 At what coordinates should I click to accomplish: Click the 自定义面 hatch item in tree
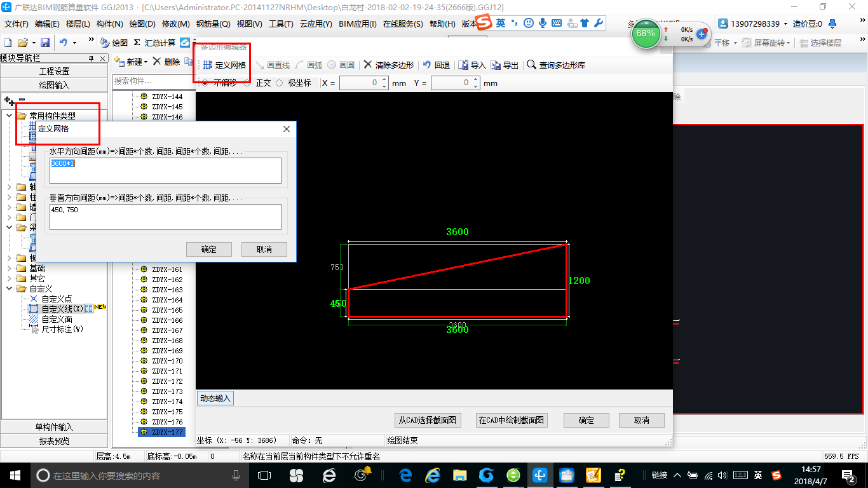[x=57, y=319]
